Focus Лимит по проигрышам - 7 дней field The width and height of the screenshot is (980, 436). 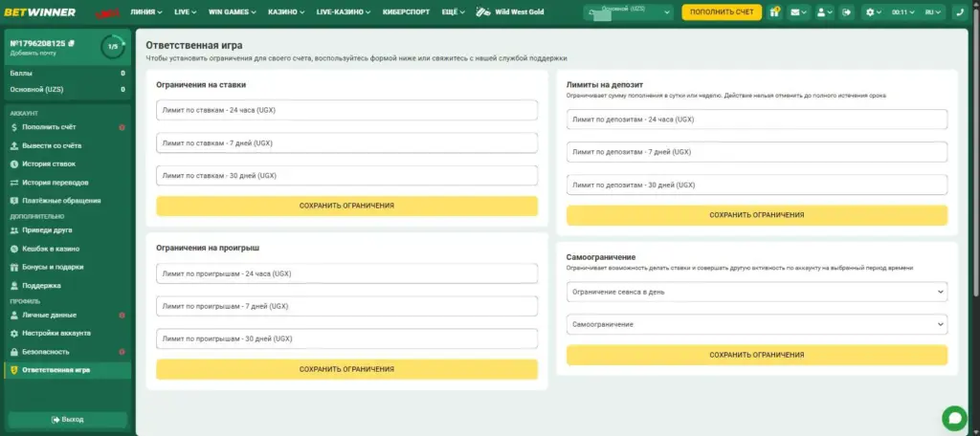[346, 306]
